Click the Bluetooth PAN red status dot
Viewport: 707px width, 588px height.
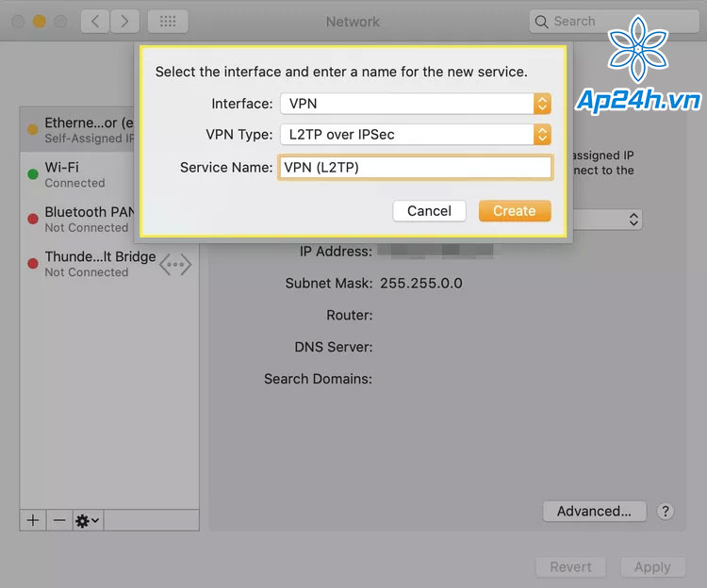tap(33, 219)
